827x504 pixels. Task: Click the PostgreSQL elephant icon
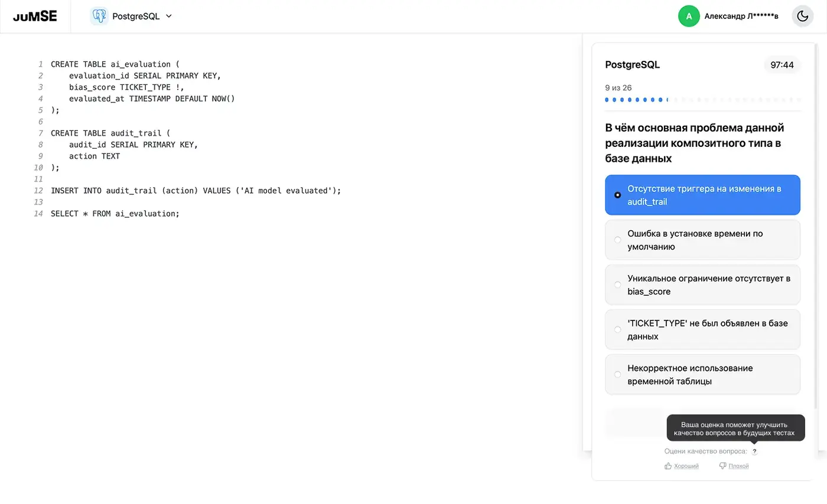99,16
